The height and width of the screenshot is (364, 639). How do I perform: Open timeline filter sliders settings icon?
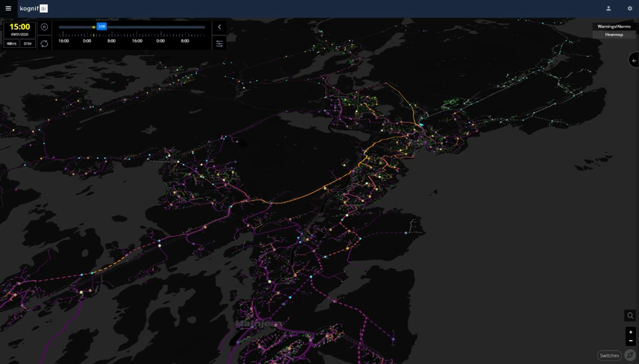tap(220, 43)
